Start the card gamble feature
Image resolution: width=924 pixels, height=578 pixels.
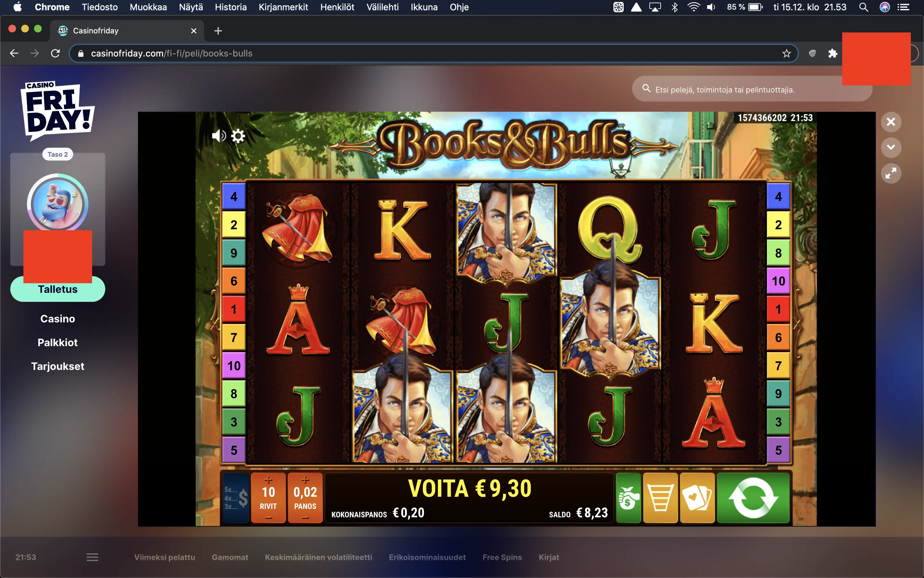point(697,498)
